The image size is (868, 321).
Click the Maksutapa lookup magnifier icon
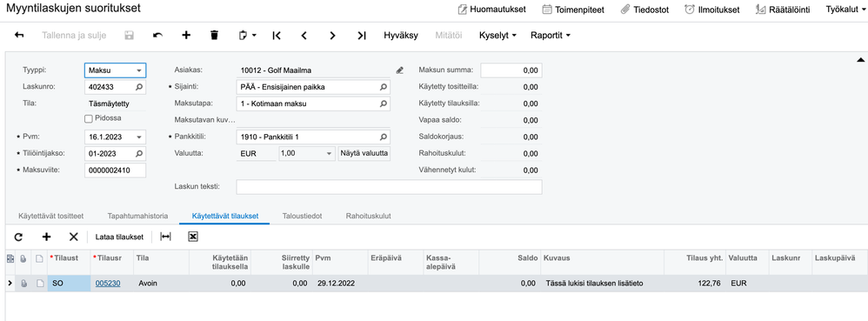pos(383,104)
